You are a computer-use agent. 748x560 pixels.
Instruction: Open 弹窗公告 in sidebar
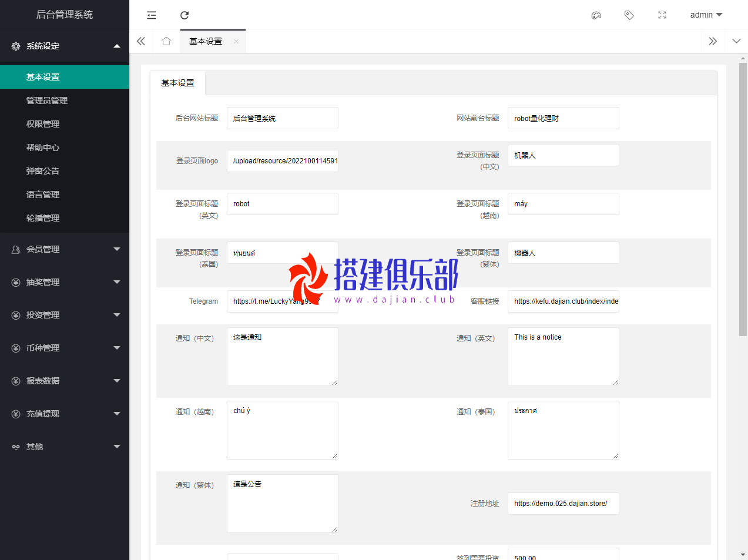click(x=65, y=171)
